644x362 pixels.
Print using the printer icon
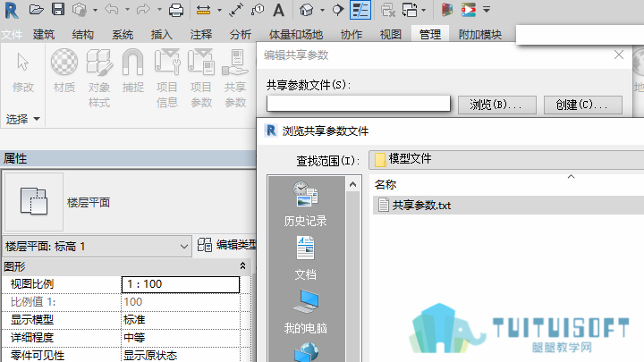[176, 10]
